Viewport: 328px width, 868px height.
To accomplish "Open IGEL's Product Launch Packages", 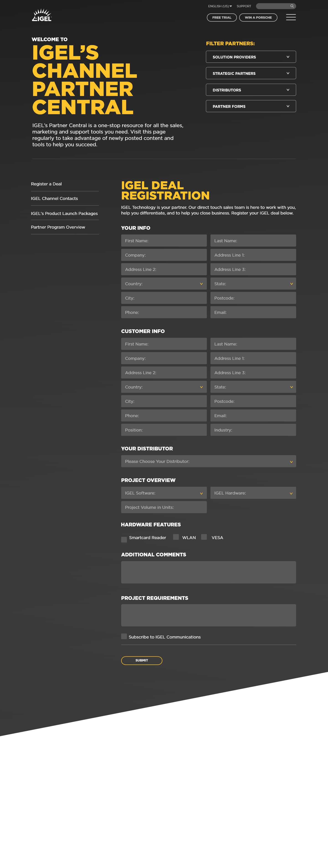I will click(x=64, y=213).
